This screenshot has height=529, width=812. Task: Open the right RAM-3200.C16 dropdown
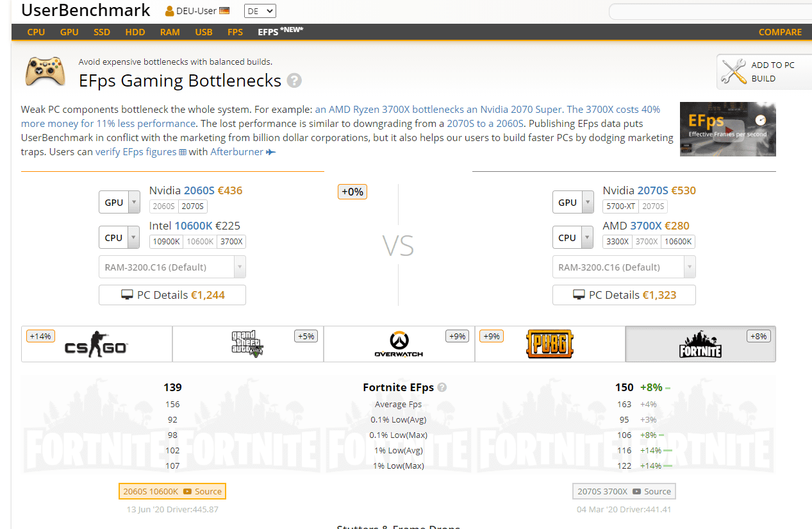(624, 267)
